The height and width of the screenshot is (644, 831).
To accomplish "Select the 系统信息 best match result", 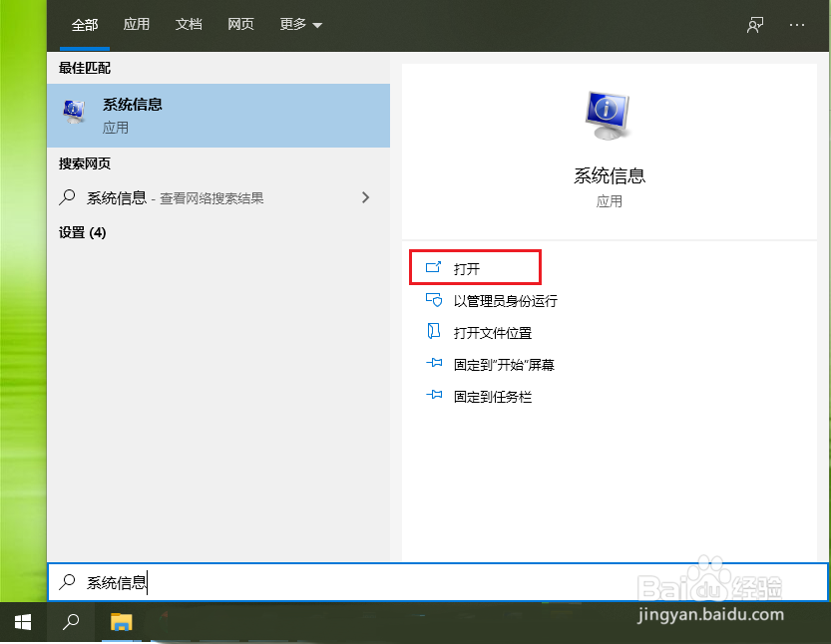I will [218, 116].
